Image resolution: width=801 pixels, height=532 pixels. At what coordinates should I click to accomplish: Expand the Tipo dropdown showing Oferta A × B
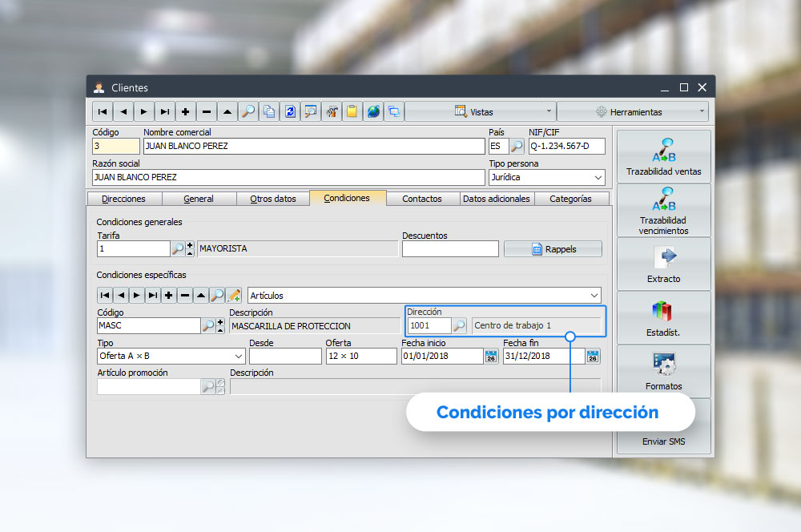point(238,357)
